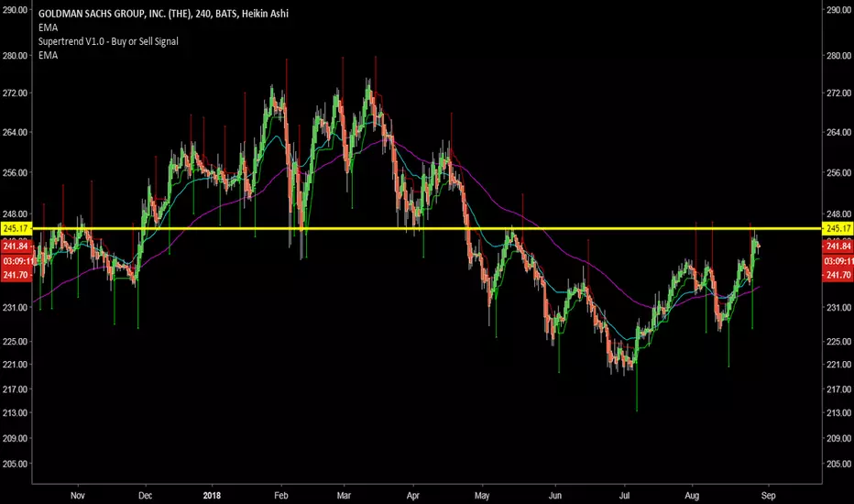Select the first EMA indicator label
854x504 pixels.
click(x=48, y=27)
